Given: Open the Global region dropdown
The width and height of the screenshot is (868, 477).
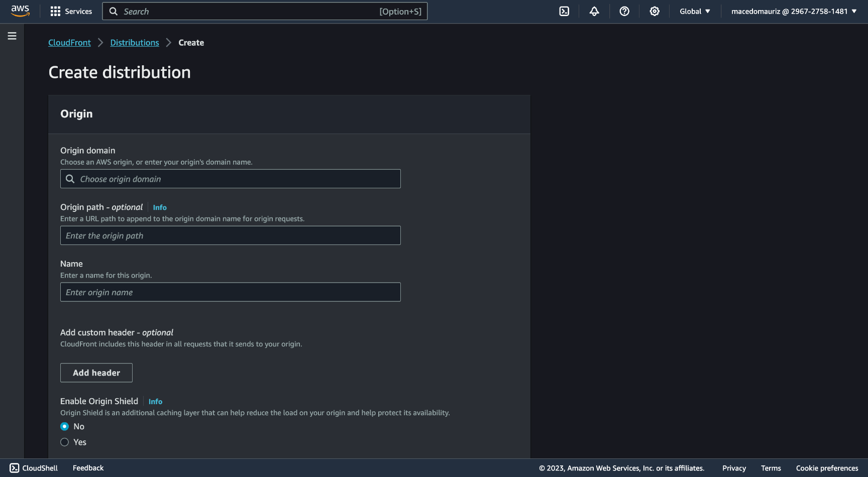Looking at the screenshot, I should point(695,11).
